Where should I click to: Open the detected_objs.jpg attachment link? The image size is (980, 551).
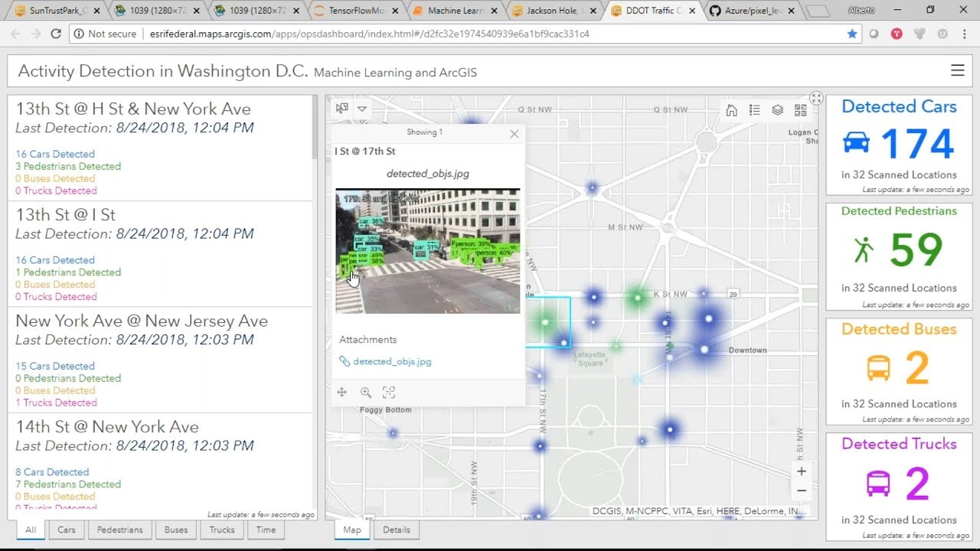click(x=392, y=361)
